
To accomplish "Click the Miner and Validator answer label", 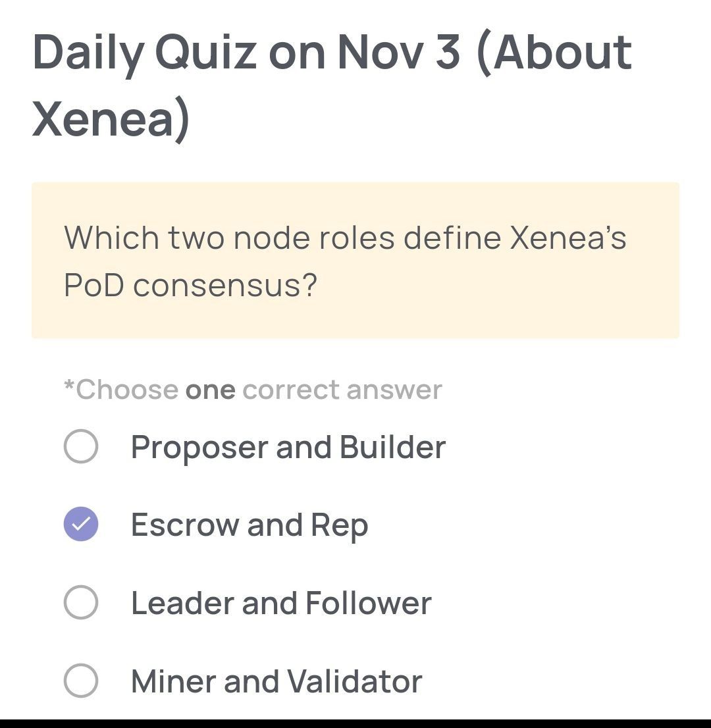I will coord(275,681).
